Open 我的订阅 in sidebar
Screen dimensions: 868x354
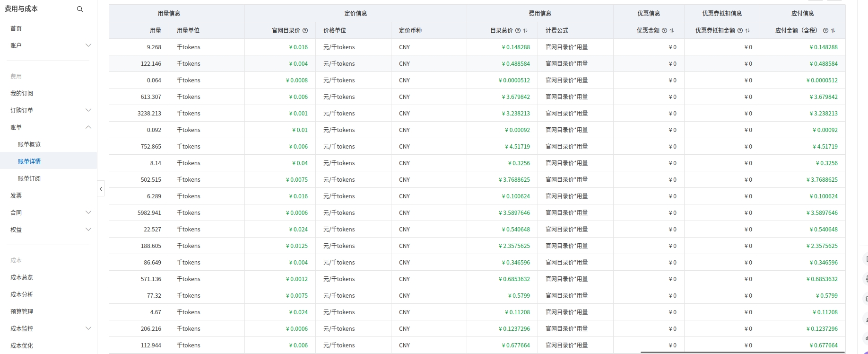click(x=22, y=93)
